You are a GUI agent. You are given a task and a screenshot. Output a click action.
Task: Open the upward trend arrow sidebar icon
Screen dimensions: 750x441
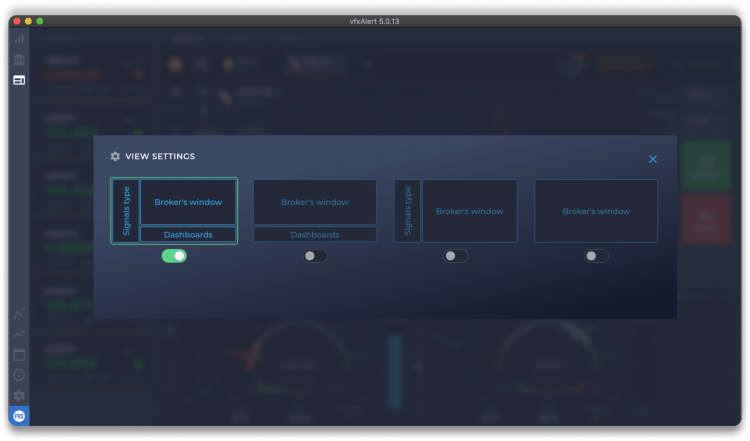pyautogui.click(x=19, y=334)
